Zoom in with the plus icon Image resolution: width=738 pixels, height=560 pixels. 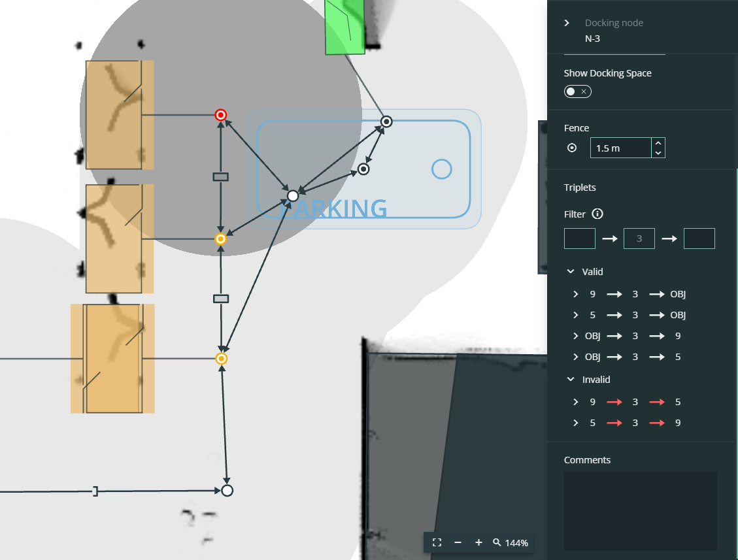pos(478,542)
